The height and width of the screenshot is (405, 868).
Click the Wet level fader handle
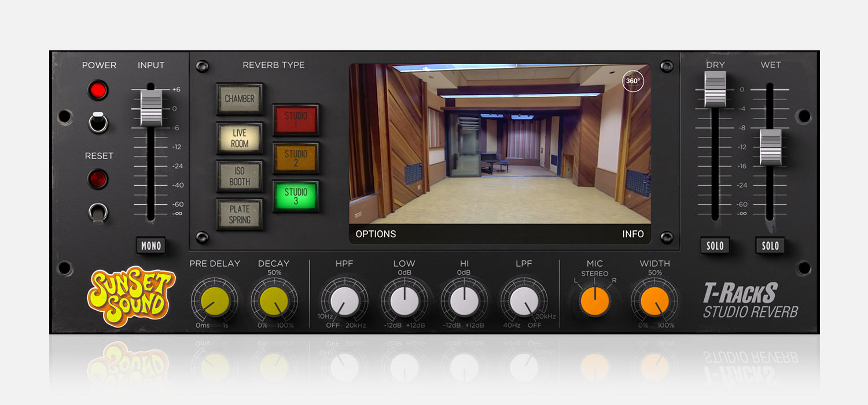click(770, 147)
